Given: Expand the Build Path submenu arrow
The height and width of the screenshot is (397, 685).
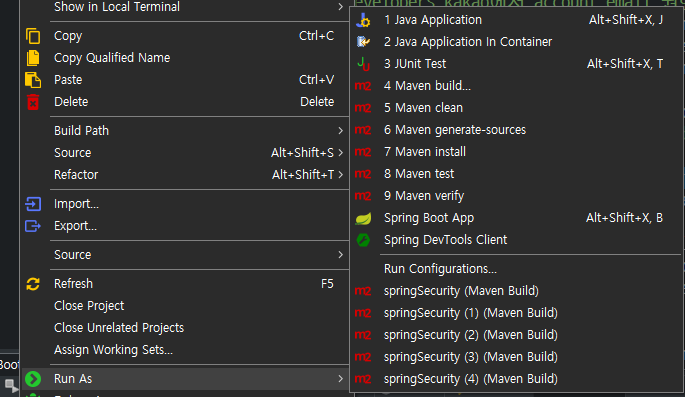Looking at the screenshot, I should point(340,131).
